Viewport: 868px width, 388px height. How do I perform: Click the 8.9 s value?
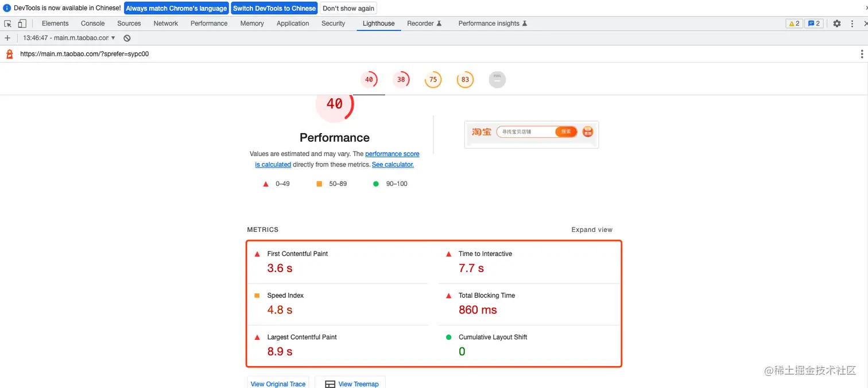(280, 352)
